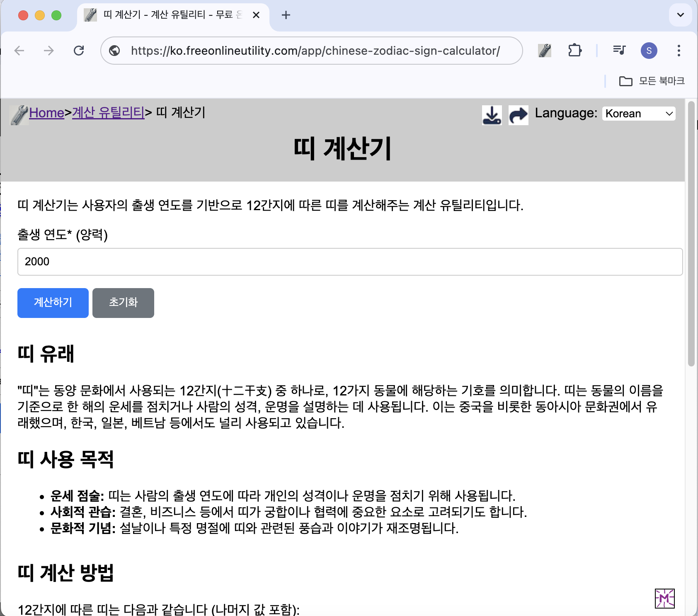Click the 사회적 관습: bullet text
This screenshot has height=616, width=698.
coord(83,512)
